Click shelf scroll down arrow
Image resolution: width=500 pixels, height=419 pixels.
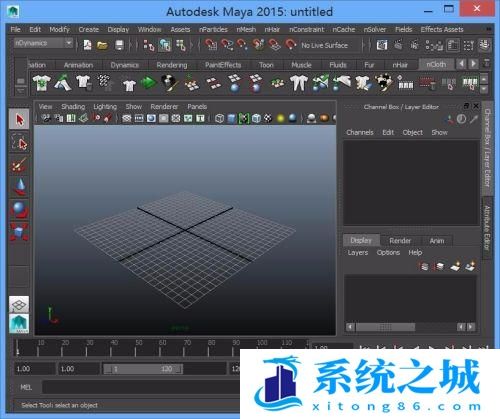tap(484, 88)
